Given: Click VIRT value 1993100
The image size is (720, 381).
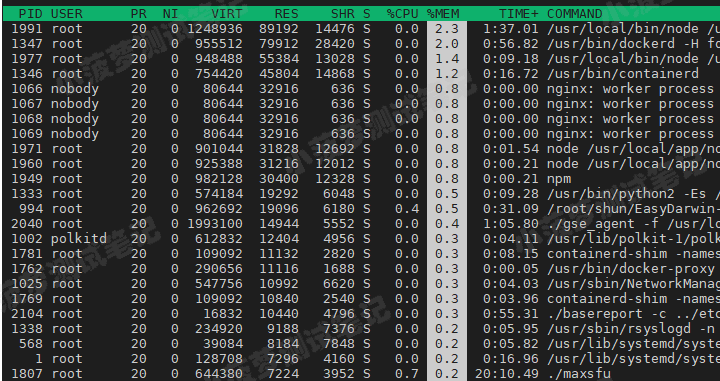Looking at the screenshot, I should click(x=215, y=224).
